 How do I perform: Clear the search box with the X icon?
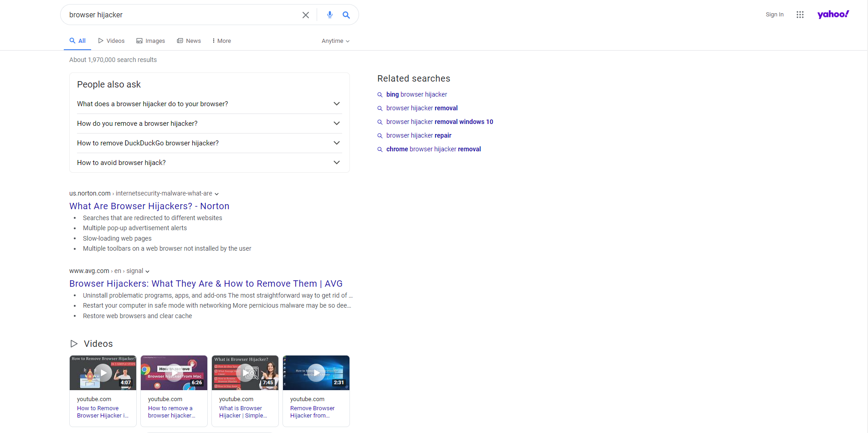tap(306, 15)
